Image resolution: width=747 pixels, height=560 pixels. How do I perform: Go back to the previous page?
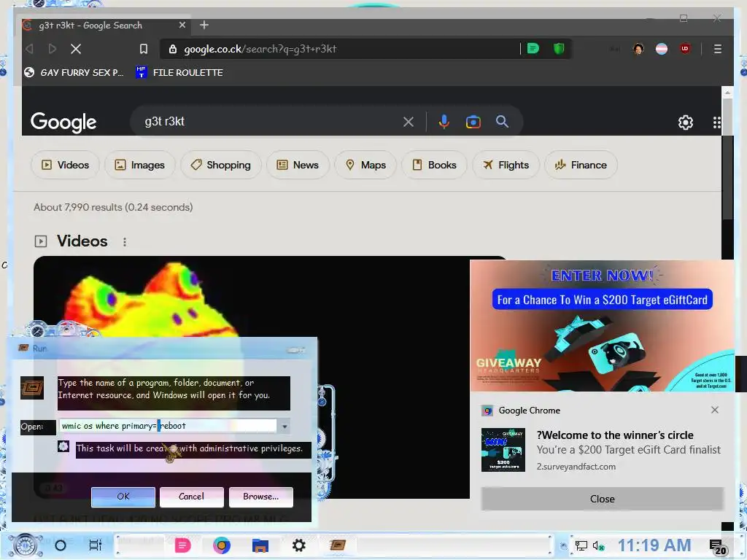click(29, 49)
